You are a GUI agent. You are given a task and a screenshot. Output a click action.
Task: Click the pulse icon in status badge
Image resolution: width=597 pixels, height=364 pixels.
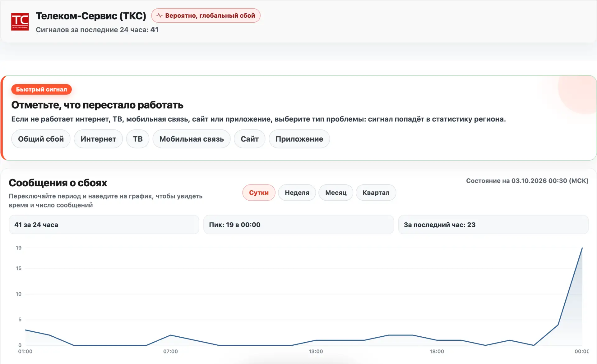click(160, 16)
